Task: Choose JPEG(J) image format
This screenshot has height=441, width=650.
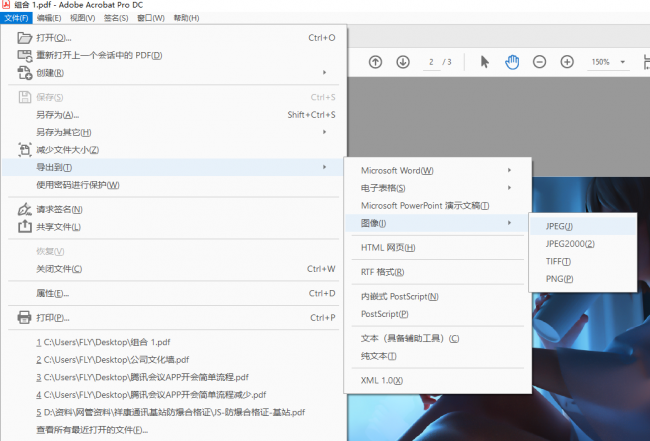Action: [583, 226]
